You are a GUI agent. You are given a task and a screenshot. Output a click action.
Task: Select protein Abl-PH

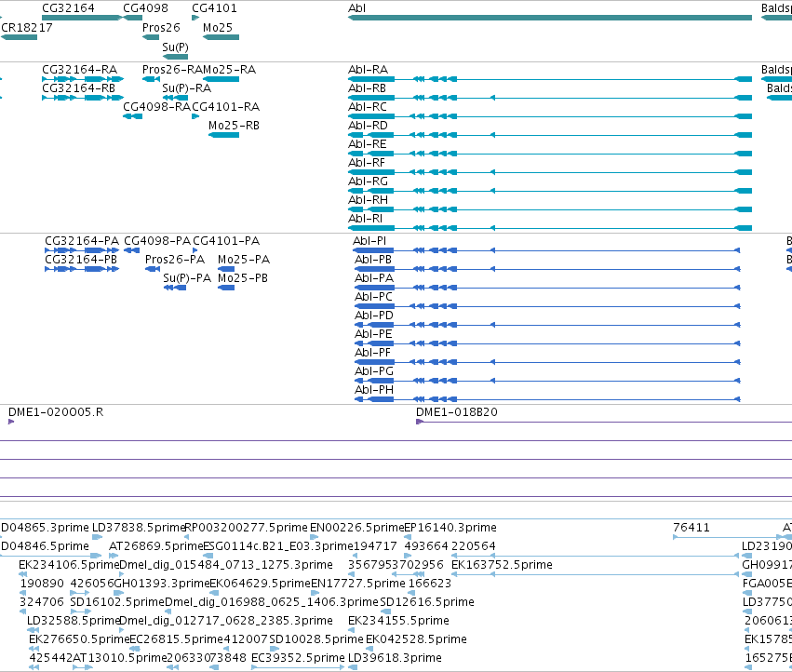[x=374, y=390]
